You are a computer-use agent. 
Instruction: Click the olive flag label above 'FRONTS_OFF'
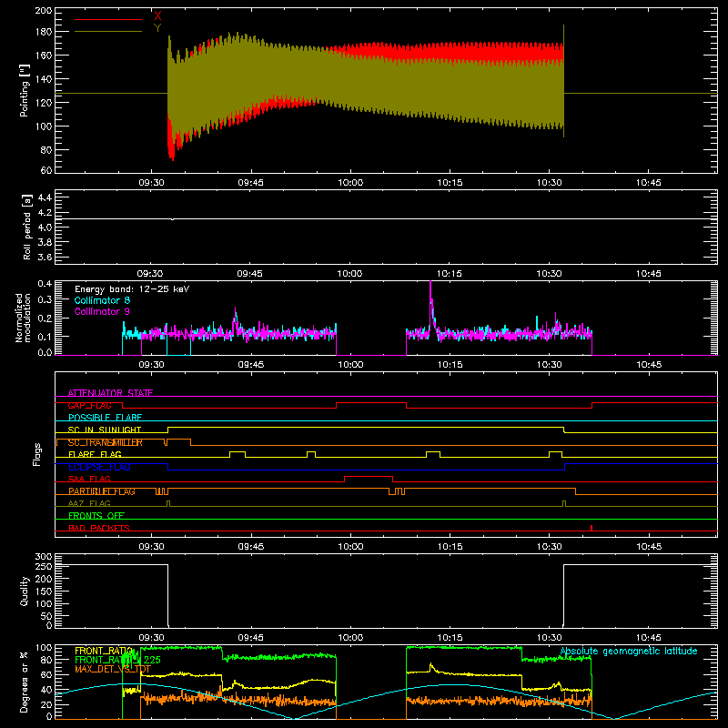pos(89,504)
